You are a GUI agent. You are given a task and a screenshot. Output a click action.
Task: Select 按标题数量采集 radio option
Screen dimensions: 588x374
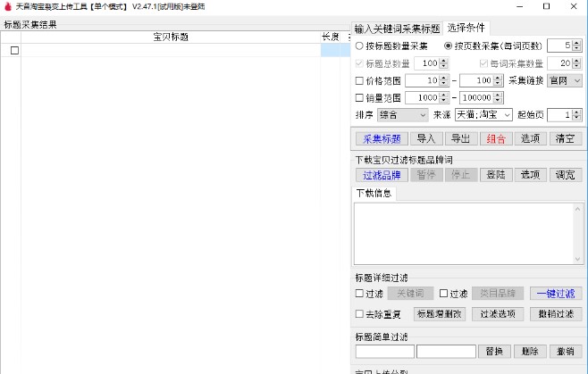[x=359, y=46]
